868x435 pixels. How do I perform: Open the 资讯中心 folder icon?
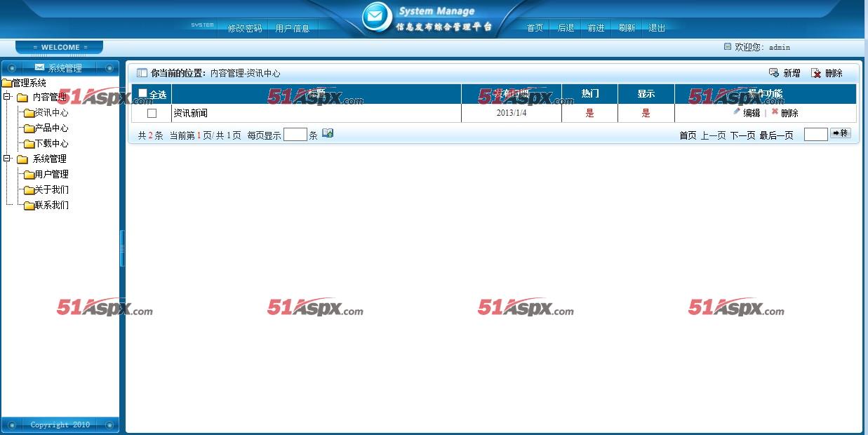tap(29, 113)
